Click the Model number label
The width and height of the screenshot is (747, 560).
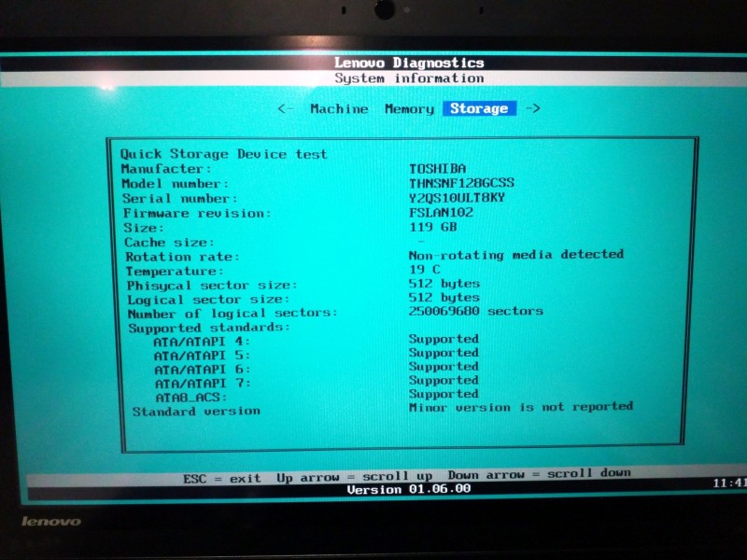175,184
